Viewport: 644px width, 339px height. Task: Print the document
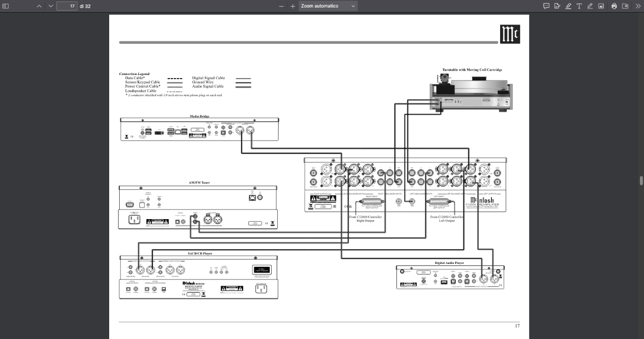(614, 6)
